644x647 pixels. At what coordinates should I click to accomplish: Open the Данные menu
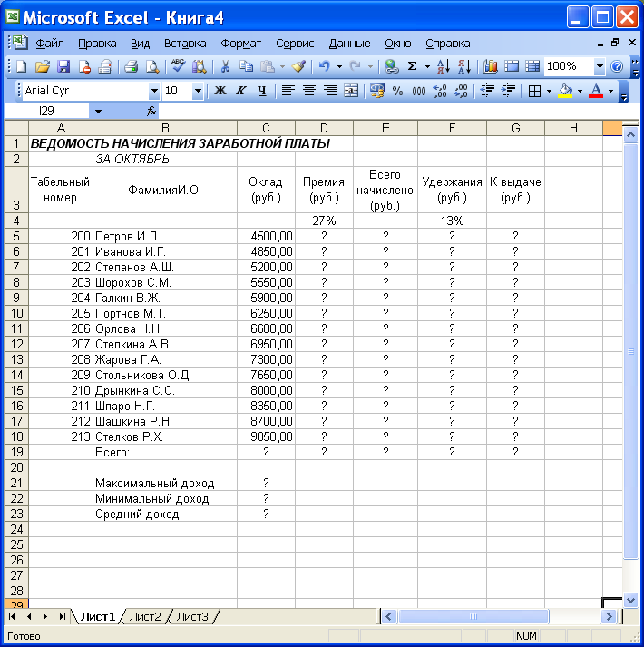coord(349,44)
